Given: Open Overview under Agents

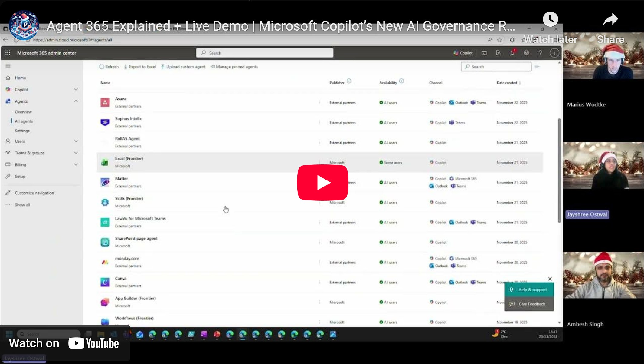Looking at the screenshot, I should pyautogui.click(x=23, y=112).
